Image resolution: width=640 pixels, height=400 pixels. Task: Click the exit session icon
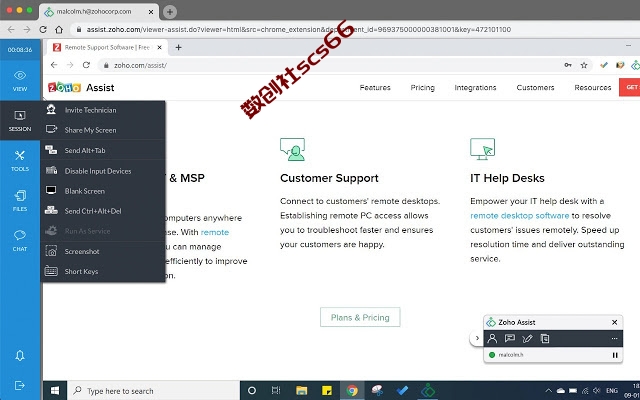(20, 385)
